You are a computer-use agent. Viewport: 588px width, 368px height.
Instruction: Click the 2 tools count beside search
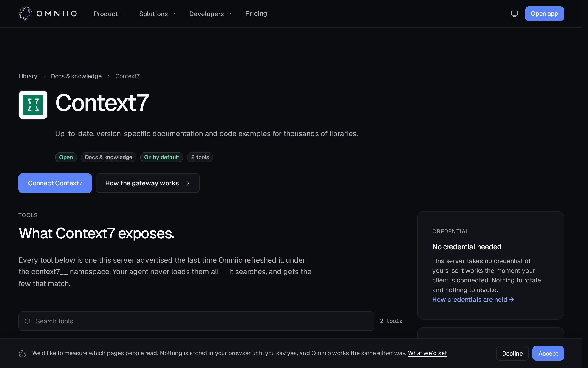pos(391,321)
